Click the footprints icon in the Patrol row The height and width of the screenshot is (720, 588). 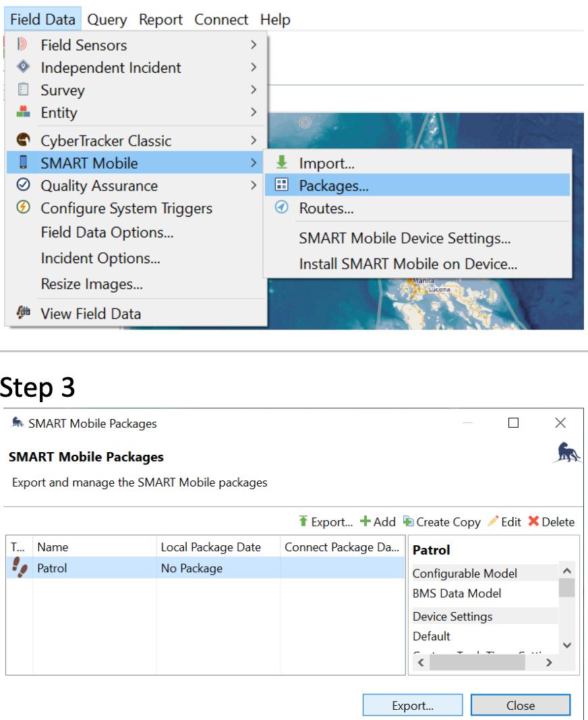click(20, 567)
